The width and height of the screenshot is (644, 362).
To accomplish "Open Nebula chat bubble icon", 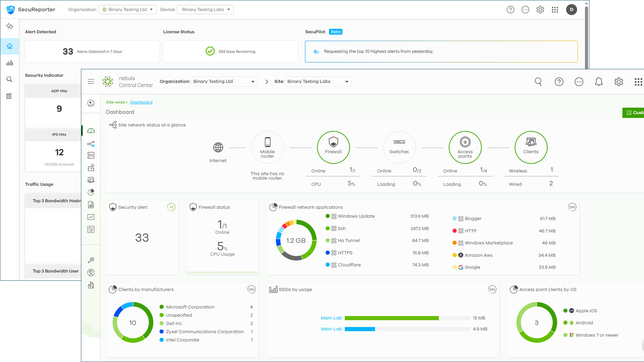I will tap(579, 82).
